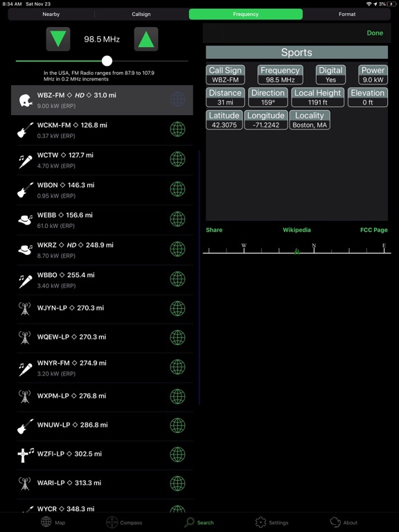The width and height of the screenshot is (399, 532).
Task: Click the football helmet icon for WBZ-FM
Action: 26,100
